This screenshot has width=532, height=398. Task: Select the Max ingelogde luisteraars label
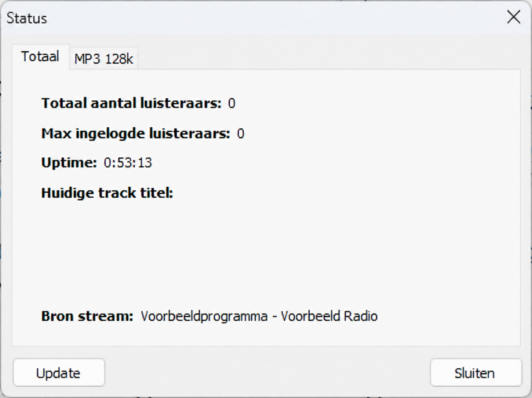(135, 134)
